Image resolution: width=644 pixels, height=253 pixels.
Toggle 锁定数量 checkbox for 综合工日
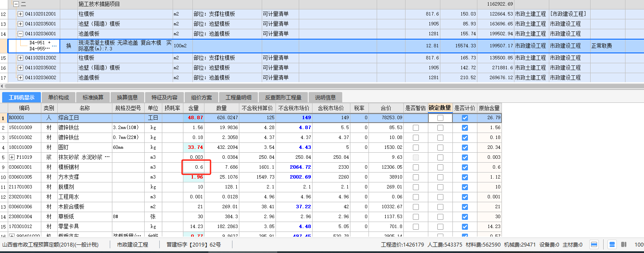click(x=440, y=118)
